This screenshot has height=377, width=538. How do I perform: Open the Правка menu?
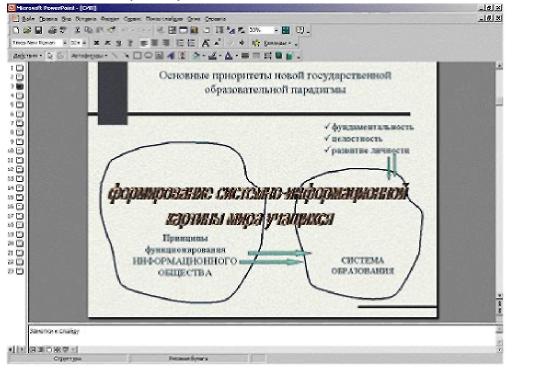click(x=48, y=19)
